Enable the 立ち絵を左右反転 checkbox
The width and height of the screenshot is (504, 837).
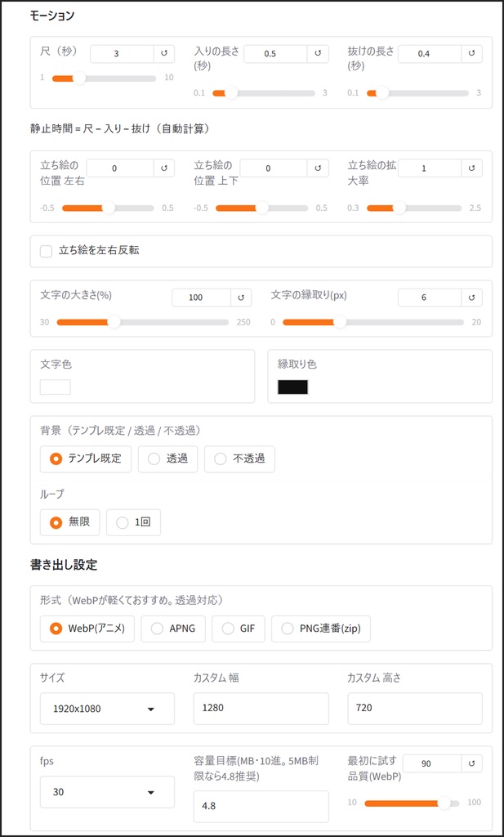pyautogui.click(x=47, y=251)
